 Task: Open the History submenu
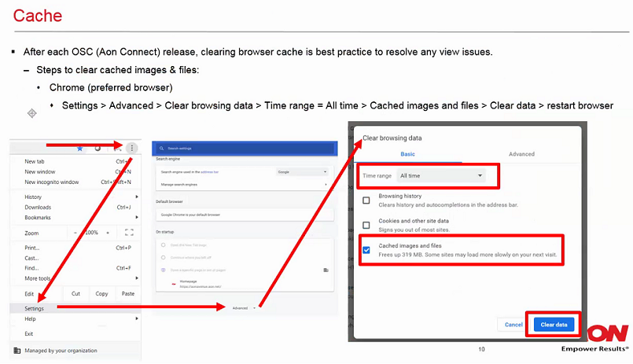click(34, 197)
